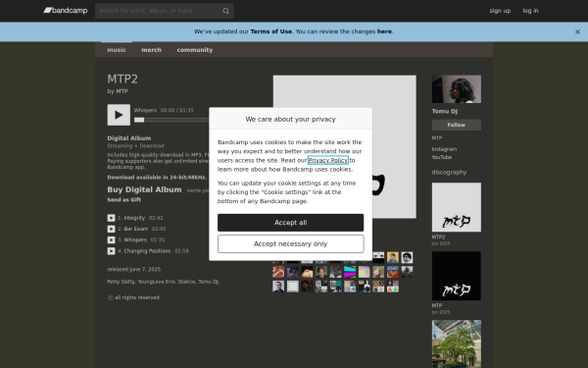Screen dimensions: 588x368
Task: Dismiss the Terms of Use banner
Action: 577,32
